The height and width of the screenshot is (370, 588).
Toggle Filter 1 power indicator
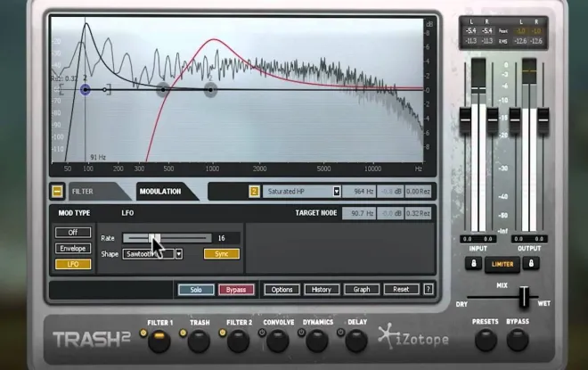coord(143,333)
